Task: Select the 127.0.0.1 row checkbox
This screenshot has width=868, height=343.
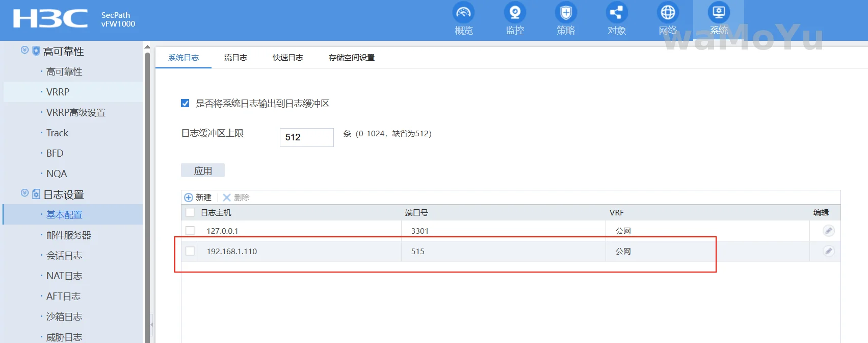Action: (190, 231)
